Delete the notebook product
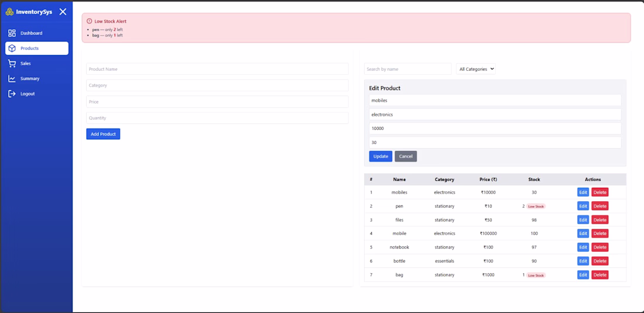Viewport: 644px width, 313px height. pos(600,247)
